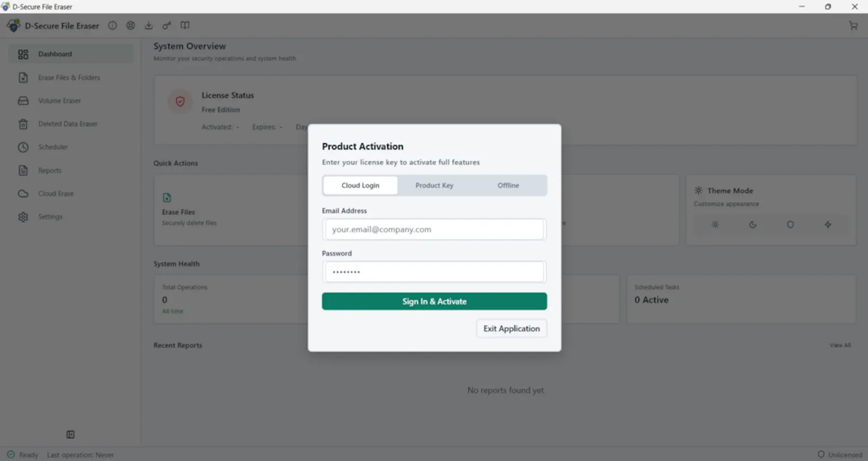
Task: Maximize the D-Secure File Eraser window
Action: point(828,7)
